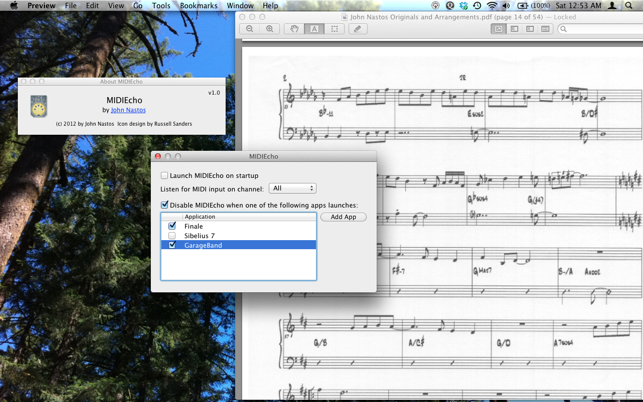Zoom out in the Preview toolbar

[x=249, y=29]
